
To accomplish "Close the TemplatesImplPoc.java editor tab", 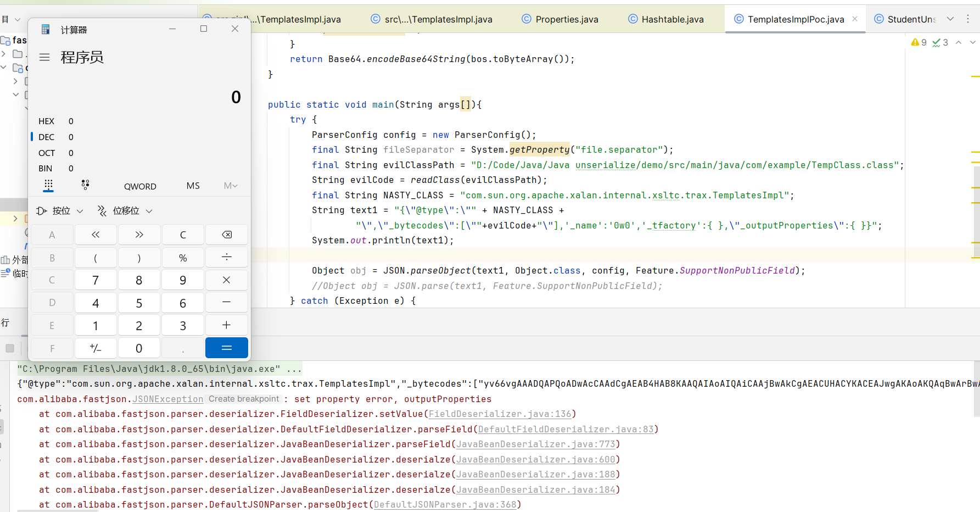I will [855, 19].
